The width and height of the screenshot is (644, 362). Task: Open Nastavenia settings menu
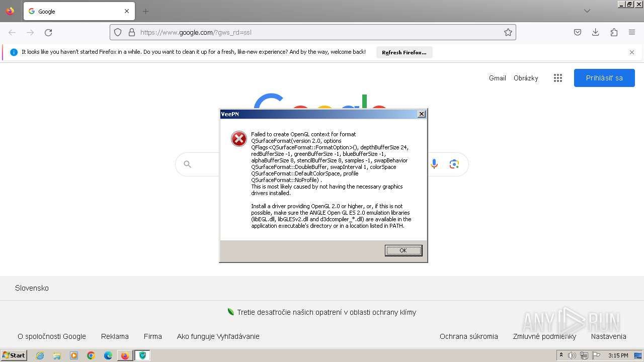(609, 336)
